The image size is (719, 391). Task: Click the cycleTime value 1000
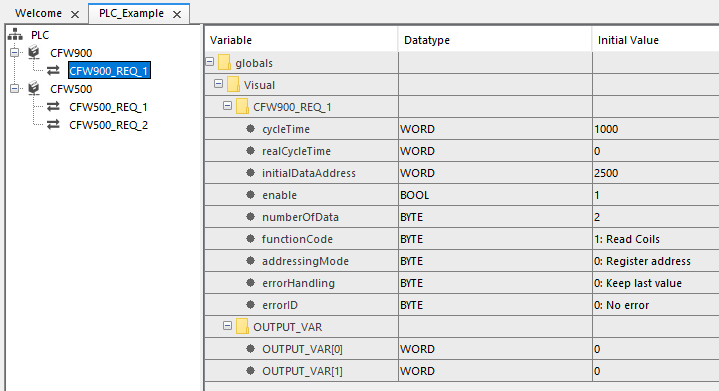pyautogui.click(x=606, y=129)
